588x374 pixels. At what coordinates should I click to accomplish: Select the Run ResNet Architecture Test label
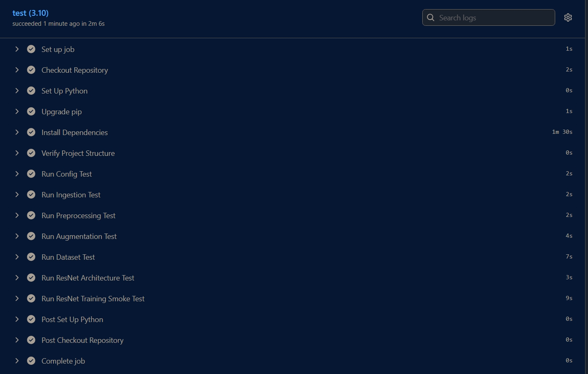[x=88, y=278]
